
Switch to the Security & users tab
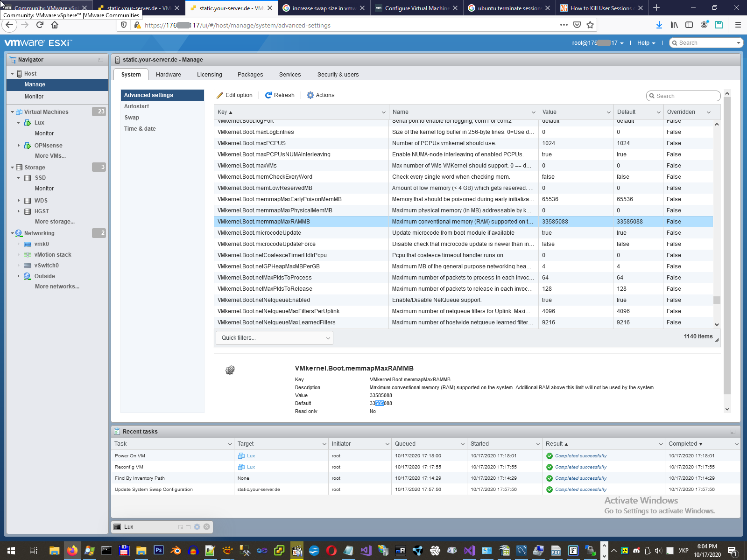[338, 75]
